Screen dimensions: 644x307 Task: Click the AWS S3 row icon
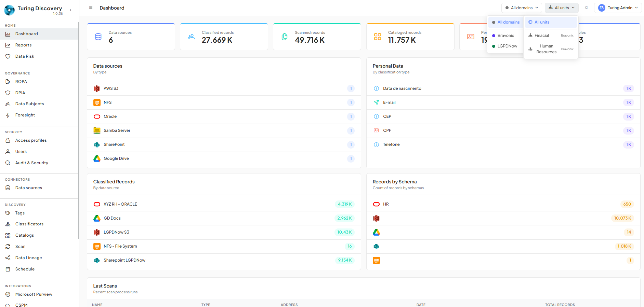(97, 88)
